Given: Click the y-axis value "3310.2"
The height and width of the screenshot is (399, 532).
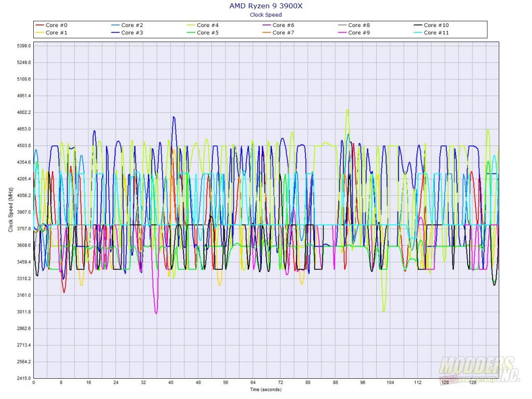Looking at the screenshot, I should pos(24,278).
